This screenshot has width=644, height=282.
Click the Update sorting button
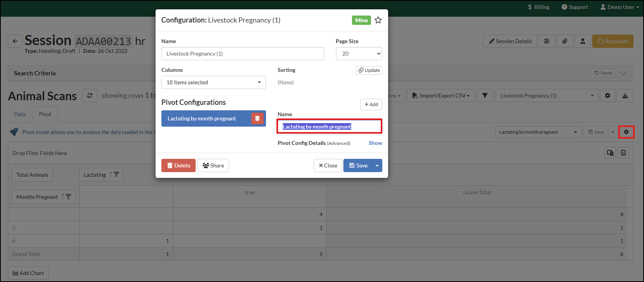[x=369, y=70]
